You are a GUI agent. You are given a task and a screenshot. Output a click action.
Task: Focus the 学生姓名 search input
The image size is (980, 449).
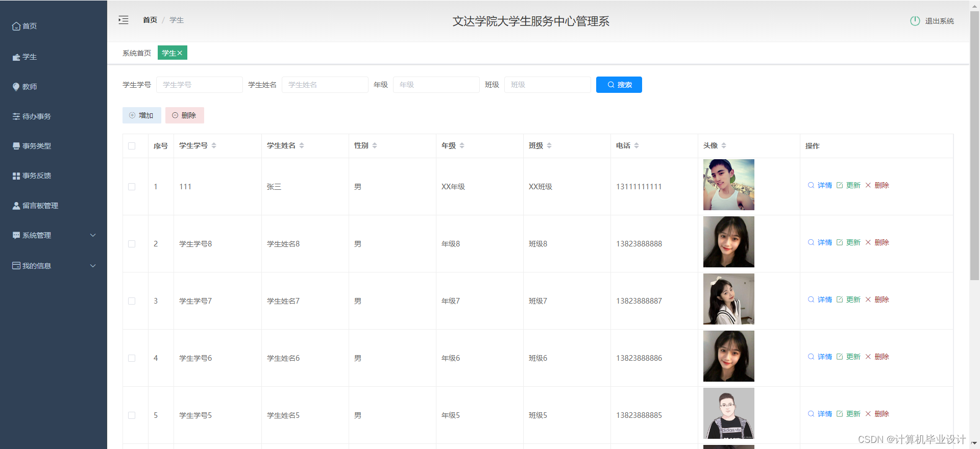pyautogui.click(x=325, y=85)
